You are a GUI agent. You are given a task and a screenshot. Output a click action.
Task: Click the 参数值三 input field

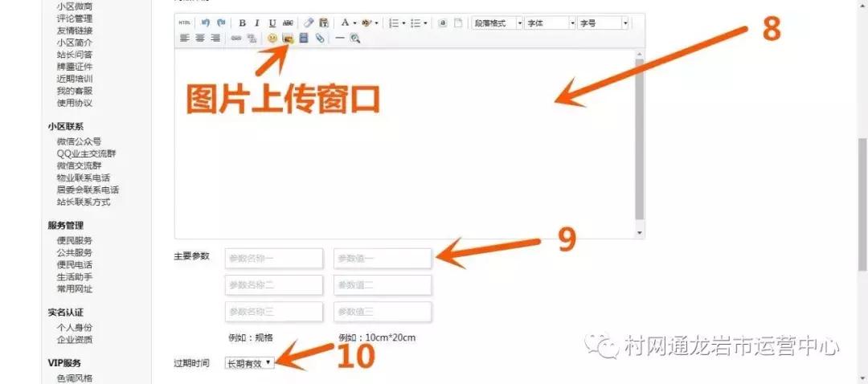click(x=383, y=312)
